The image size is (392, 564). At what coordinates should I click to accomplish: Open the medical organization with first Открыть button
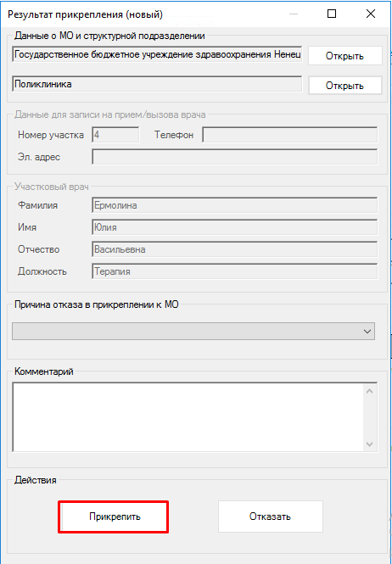coord(344,56)
